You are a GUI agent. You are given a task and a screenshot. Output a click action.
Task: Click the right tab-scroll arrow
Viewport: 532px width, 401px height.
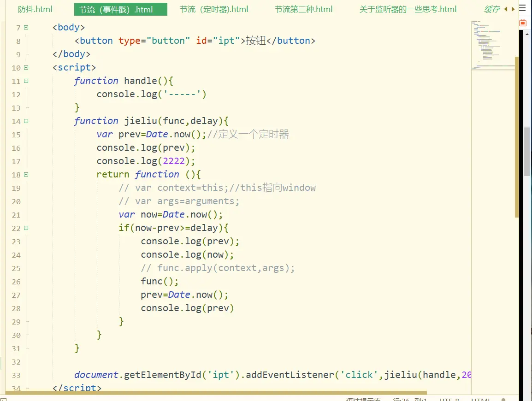(513, 9)
